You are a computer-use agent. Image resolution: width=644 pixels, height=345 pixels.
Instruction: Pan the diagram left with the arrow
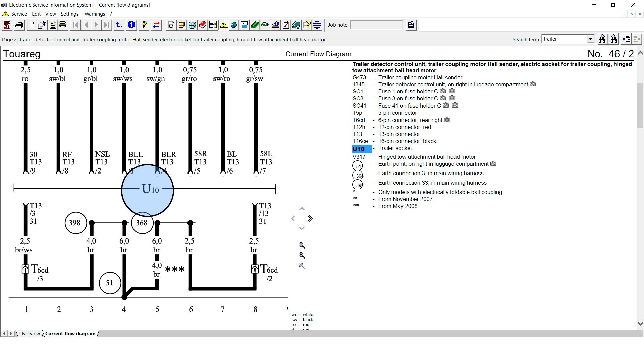point(293,219)
